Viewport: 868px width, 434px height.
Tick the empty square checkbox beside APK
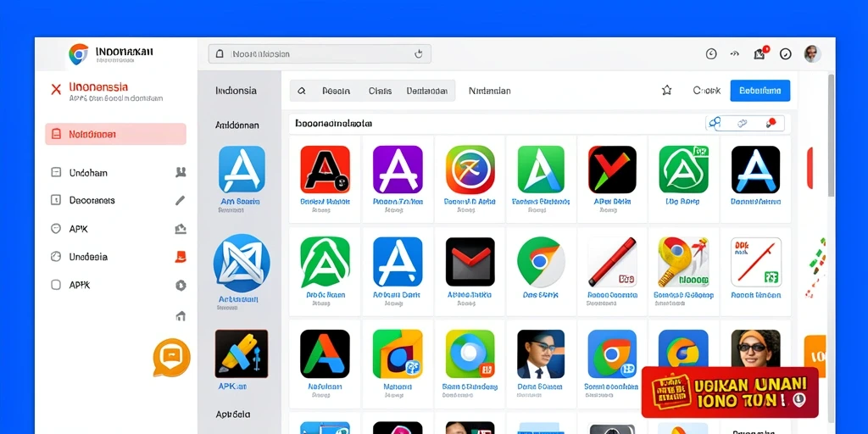click(55, 285)
